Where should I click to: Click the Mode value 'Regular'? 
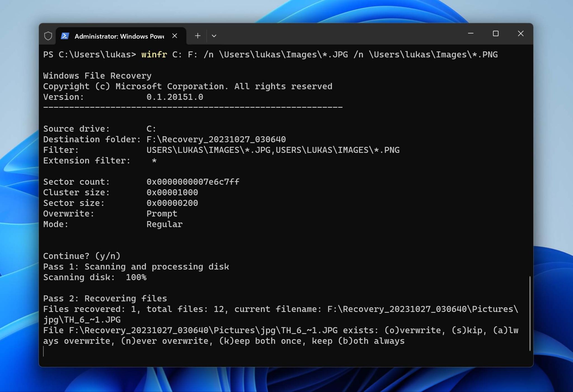coord(165,224)
